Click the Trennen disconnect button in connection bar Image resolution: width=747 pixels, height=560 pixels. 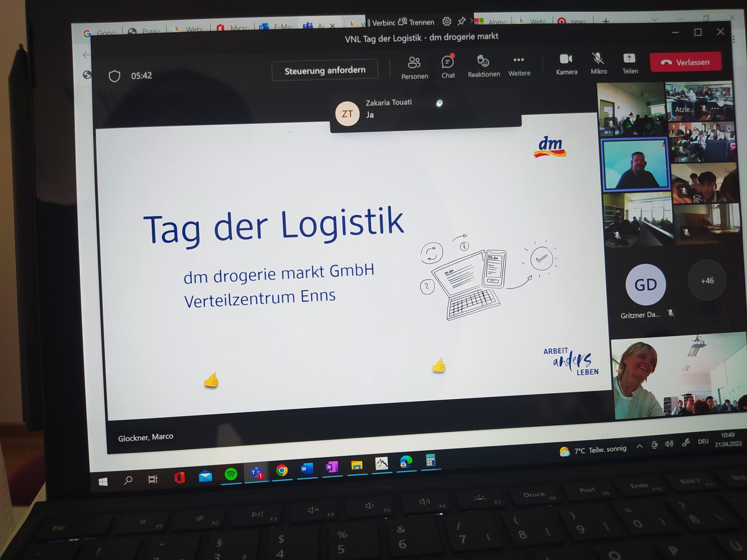coord(416,22)
